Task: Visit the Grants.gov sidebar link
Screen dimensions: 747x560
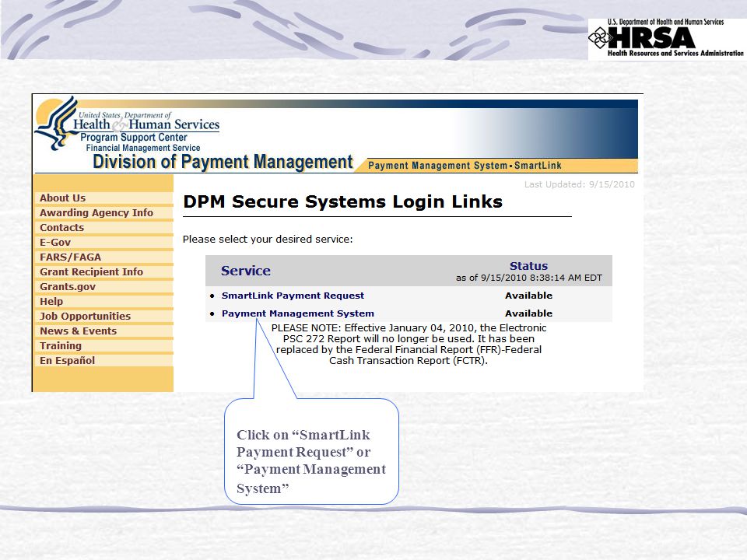Action: 68,287
